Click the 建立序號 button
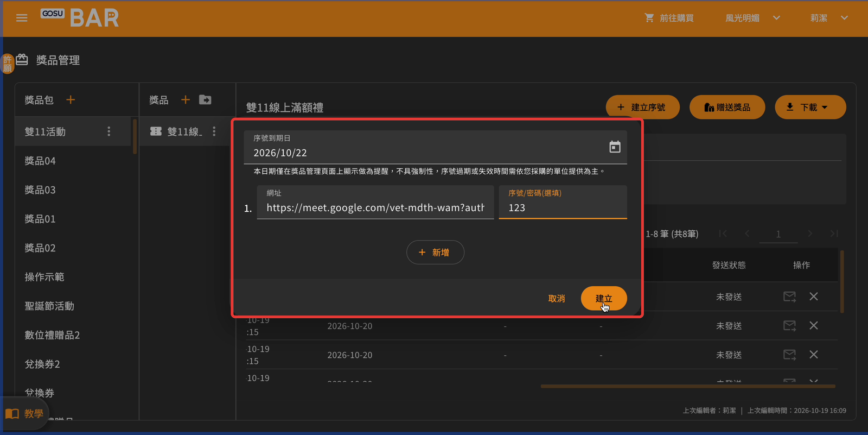This screenshot has height=435, width=868. (643, 108)
